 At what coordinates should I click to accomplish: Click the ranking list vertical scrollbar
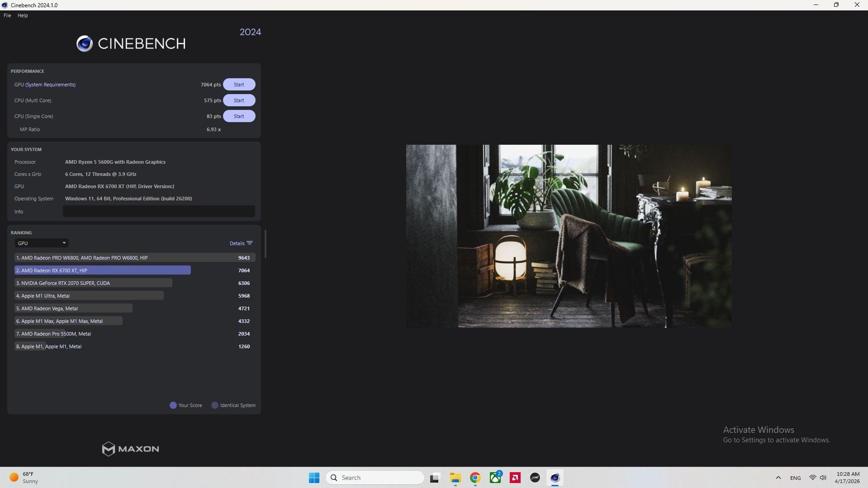coord(265,244)
